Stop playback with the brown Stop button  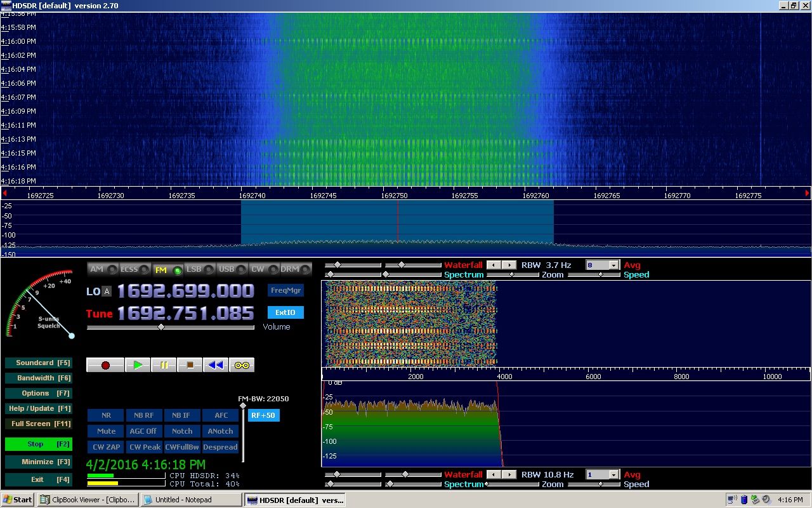190,365
